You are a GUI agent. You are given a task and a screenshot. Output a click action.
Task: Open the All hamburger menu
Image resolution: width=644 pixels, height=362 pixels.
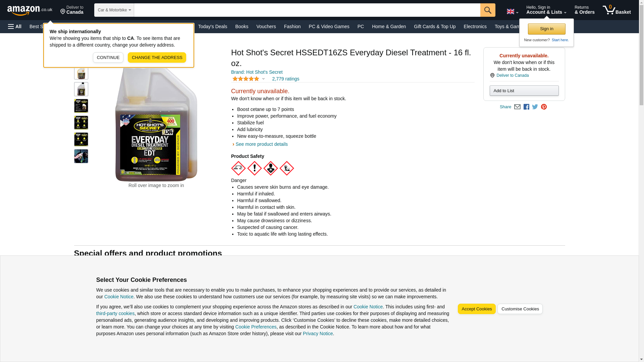click(15, 26)
